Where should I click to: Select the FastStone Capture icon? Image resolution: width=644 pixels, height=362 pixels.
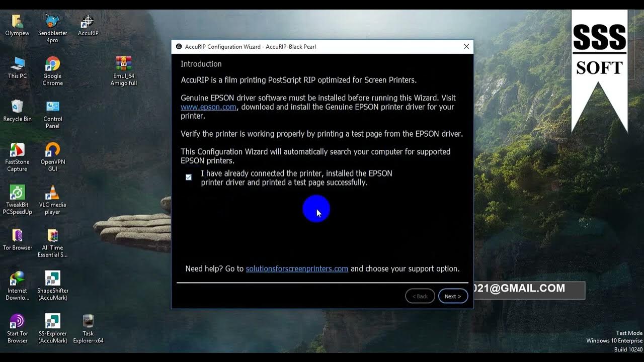[17, 157]
